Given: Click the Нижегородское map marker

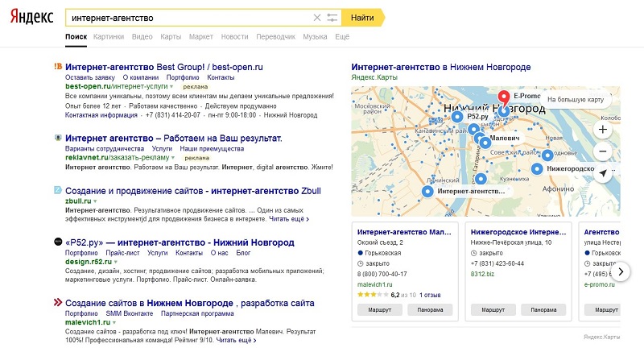Looking at the screenshot, I should (x=537, y=169).
